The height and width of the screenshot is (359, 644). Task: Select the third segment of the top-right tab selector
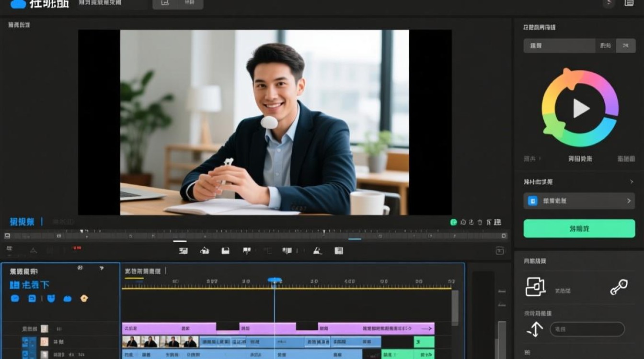click(625, 45)
